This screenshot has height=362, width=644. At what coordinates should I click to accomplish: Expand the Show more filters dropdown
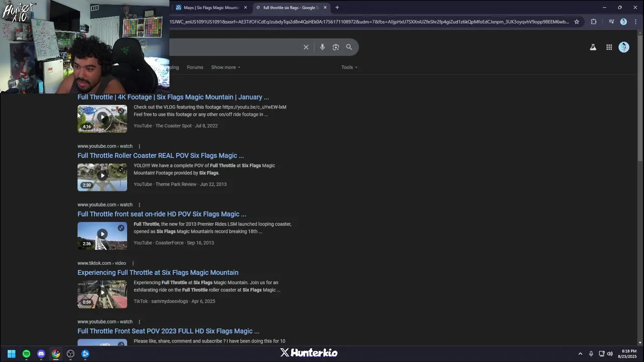pos(225,67)
